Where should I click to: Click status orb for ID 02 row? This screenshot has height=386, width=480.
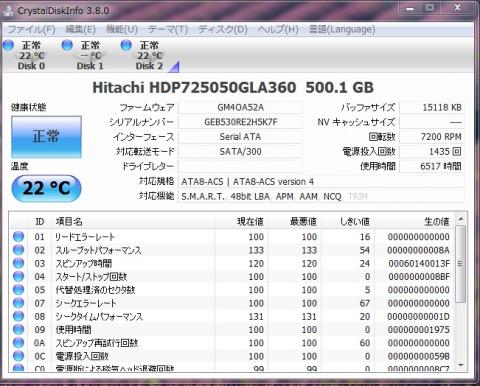pyautogui.click(x=18, y=250)
